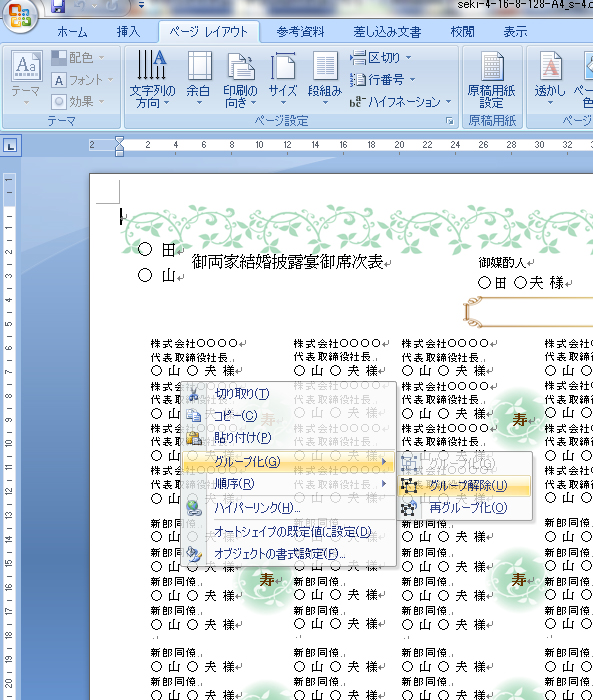Viewport: 593px width, 700px height.
Task: Switch to the 差し込み文書 tab
Action: pyautogui.click(x=387, y=32)
